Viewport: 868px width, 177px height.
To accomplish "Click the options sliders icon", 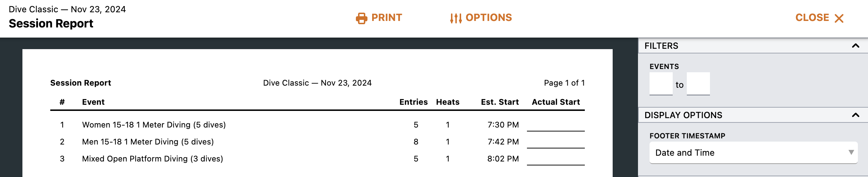I will [456, 18].
